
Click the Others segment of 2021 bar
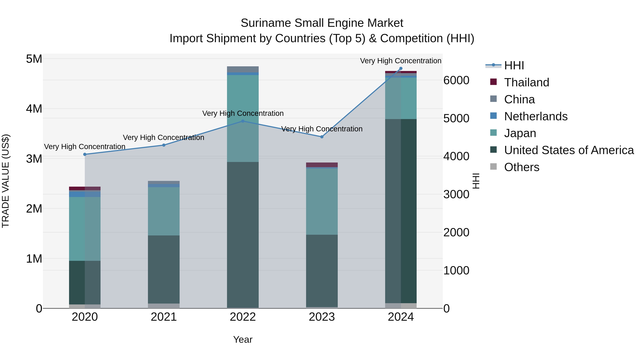click(164, 306)
